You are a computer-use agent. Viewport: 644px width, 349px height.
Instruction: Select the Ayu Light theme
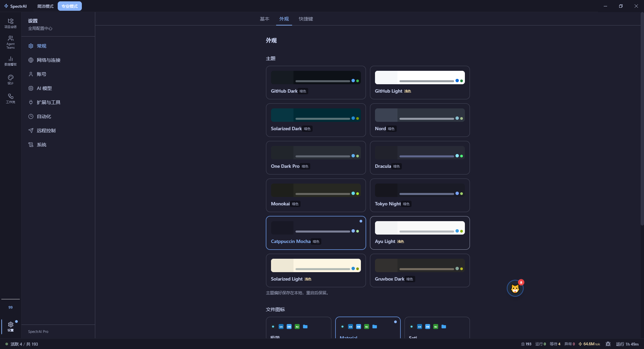click(420, 233)
